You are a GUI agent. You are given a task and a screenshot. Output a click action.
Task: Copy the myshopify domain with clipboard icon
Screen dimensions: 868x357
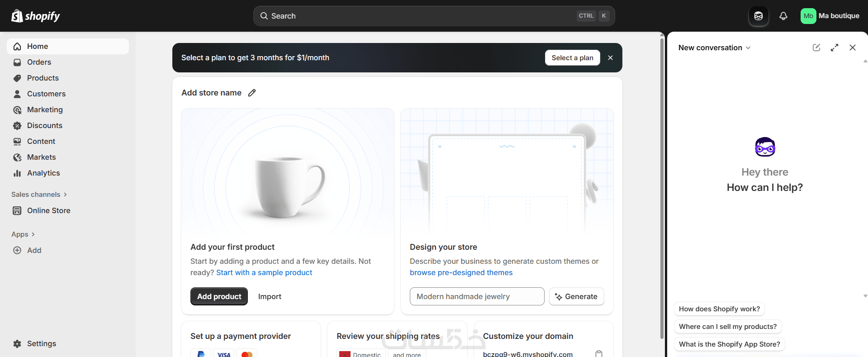(599, 354)
